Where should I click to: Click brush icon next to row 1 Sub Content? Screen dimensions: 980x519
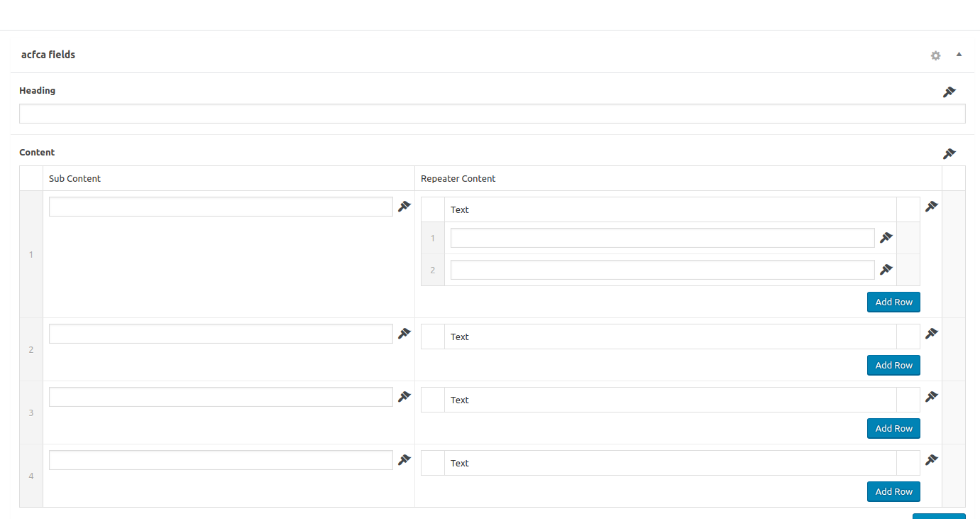(x=404, y=206)
